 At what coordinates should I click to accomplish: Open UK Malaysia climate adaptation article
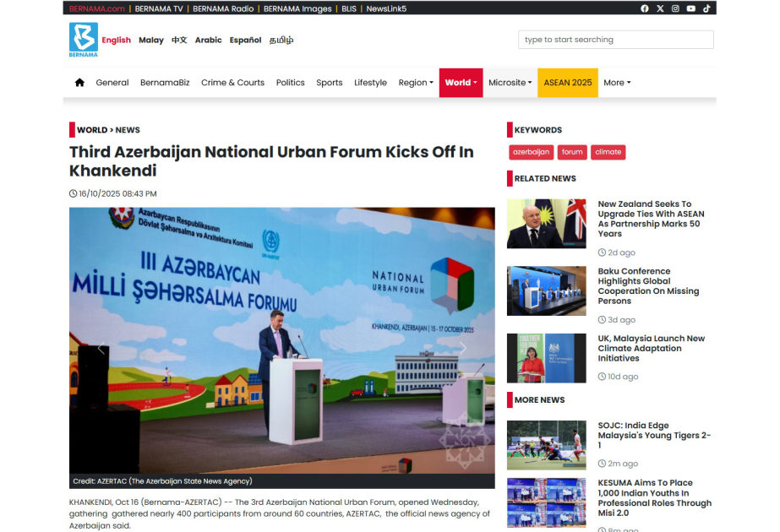tap(652, 348)
